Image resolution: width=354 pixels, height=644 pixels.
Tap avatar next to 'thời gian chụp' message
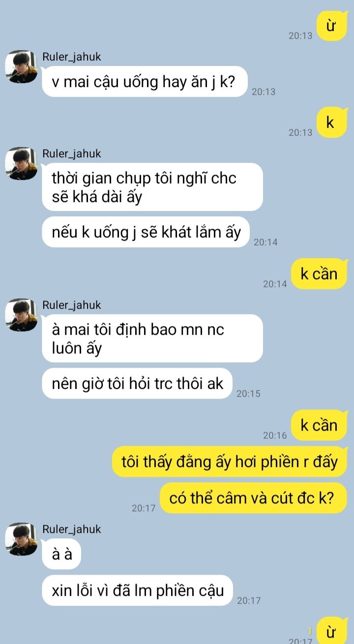(x=22, y=163)
